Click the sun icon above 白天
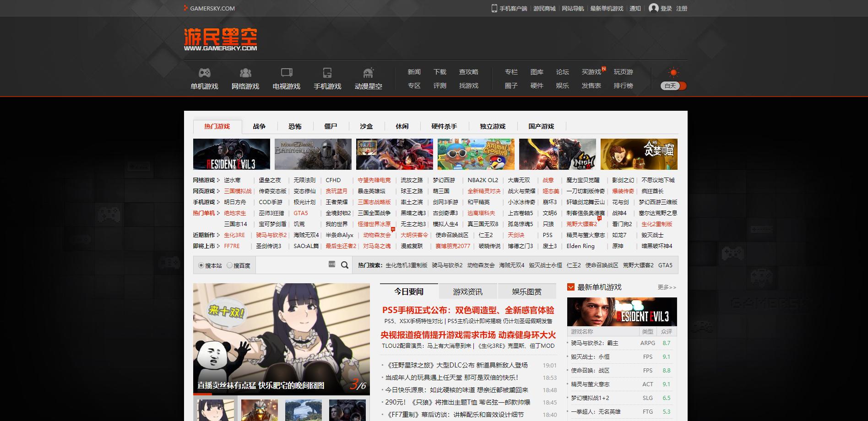 [673, 72]
